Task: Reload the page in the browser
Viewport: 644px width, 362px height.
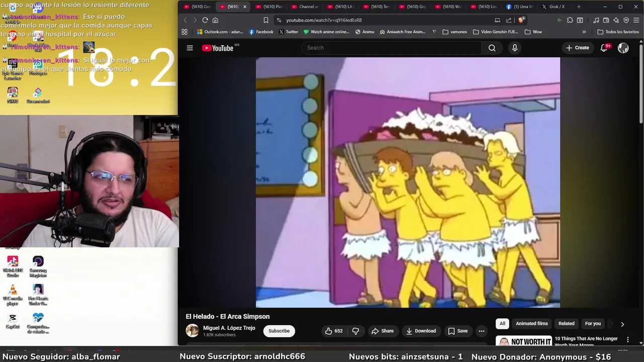Action: click(x=205, y=20)
